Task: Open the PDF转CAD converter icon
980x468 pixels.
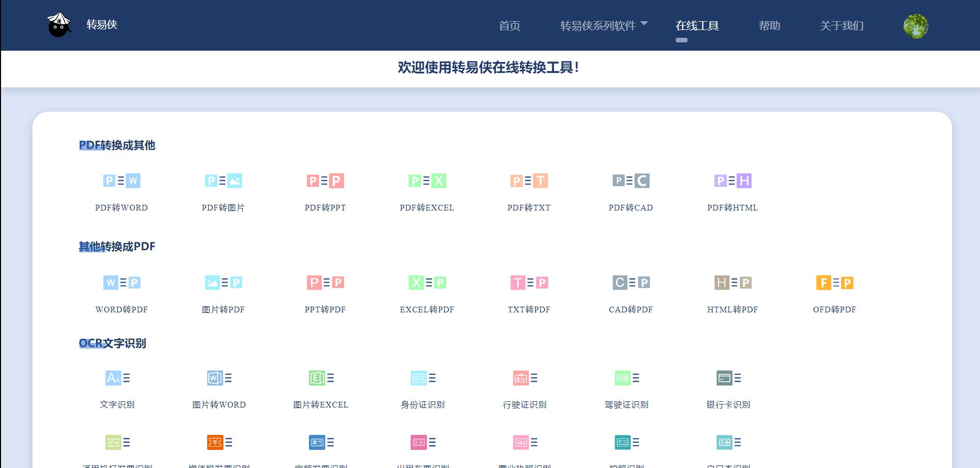Action: coord(631,181)
